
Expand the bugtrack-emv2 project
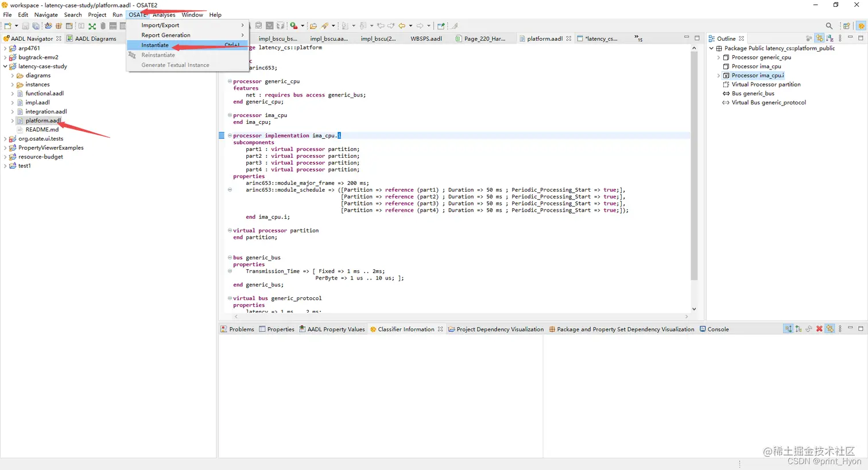pyautogui.click(x=5, y=57)
